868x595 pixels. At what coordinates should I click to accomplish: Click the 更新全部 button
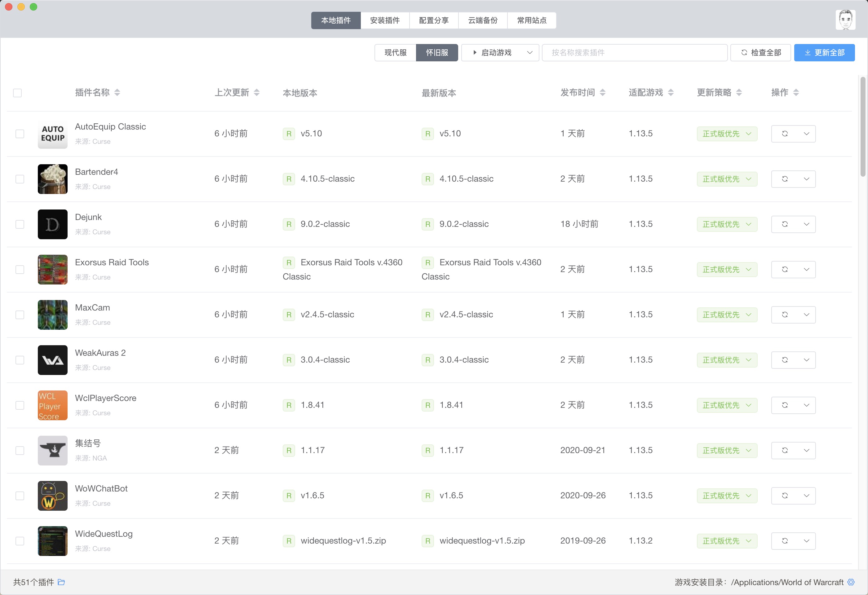824,53
